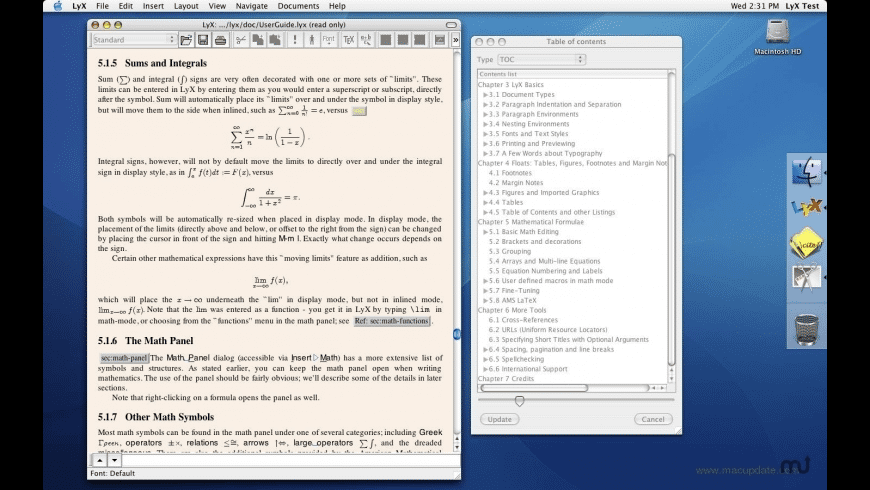The height and width of the screenshot is (490, 870).
Task: Select '4.2 Margin Notes' in contents list
Action: click(515, 183)
